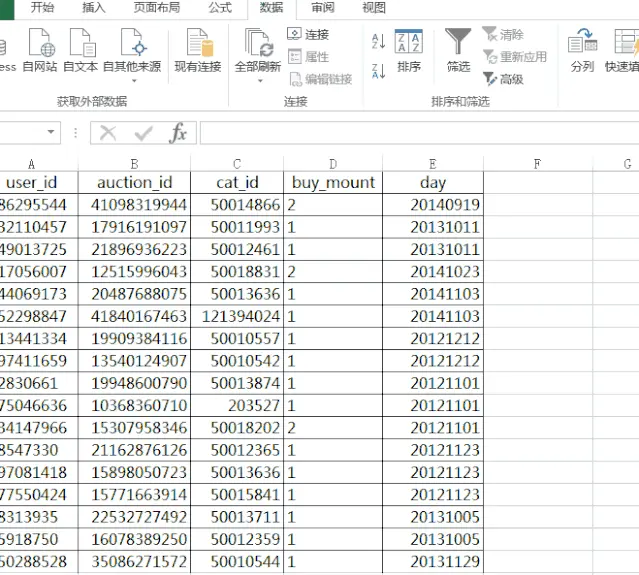
Task: Click the buy_mount header cell
Action: point(333,182)
